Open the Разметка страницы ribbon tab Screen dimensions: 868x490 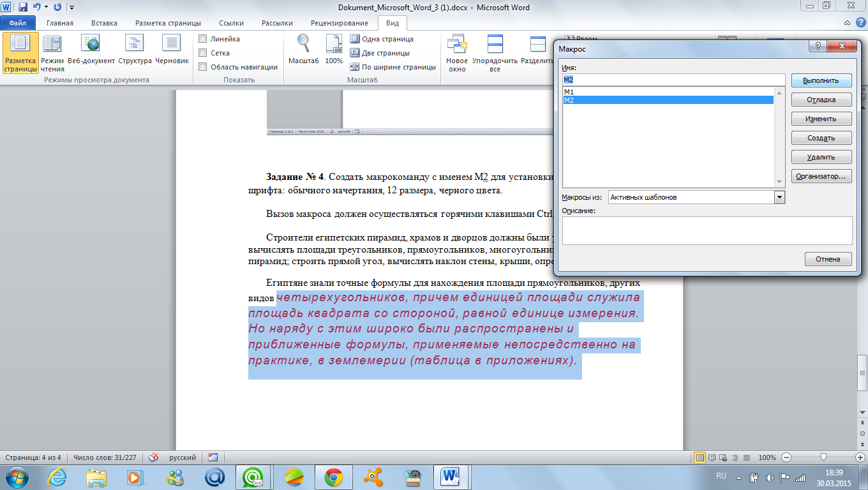167,22
